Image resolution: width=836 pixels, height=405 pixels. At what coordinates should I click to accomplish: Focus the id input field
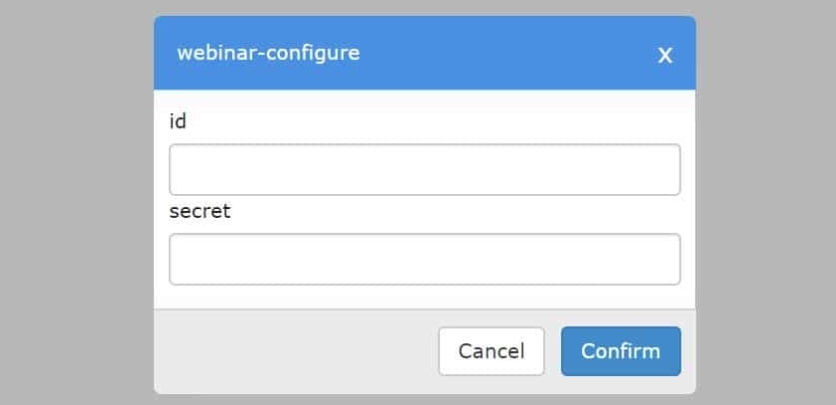click(x=424, y=169)
